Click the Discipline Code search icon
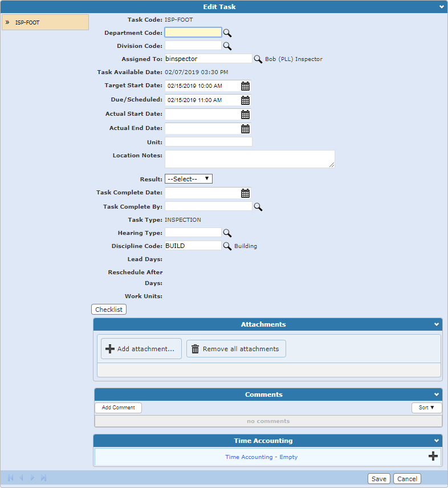Viewport: 448px width, 488px height. (x=227, y=246)
